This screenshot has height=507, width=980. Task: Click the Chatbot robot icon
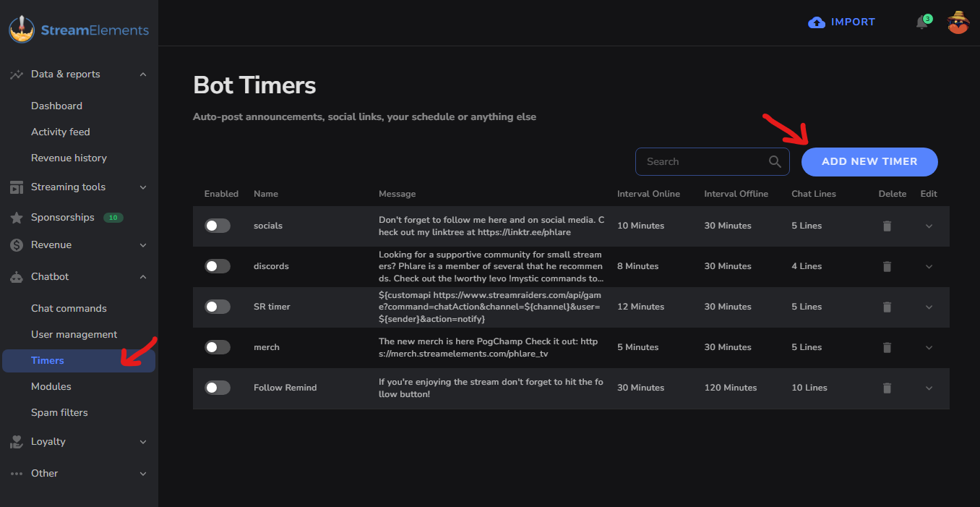16,277
